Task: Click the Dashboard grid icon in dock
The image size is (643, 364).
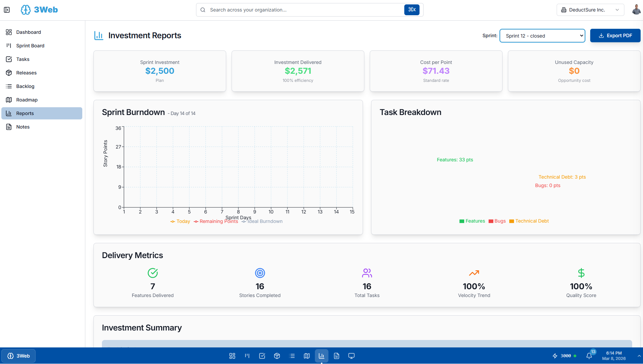Action: coord(232,356)
